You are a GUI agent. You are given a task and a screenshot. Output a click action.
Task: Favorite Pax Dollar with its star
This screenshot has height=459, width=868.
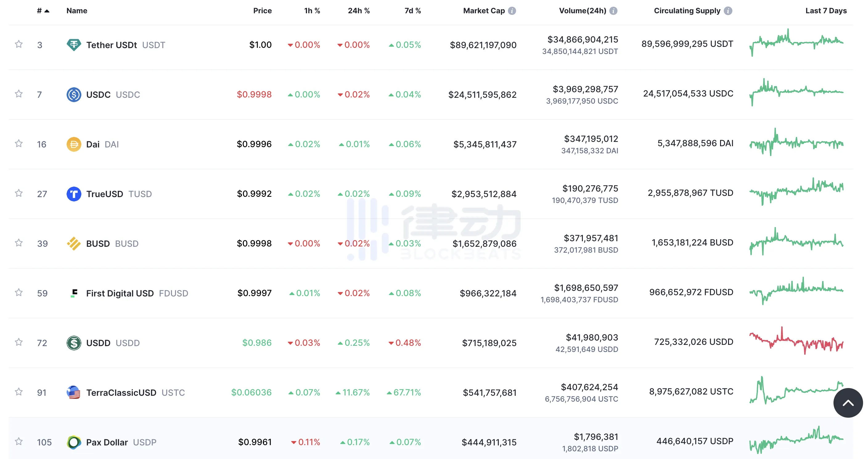click(19, 441)
